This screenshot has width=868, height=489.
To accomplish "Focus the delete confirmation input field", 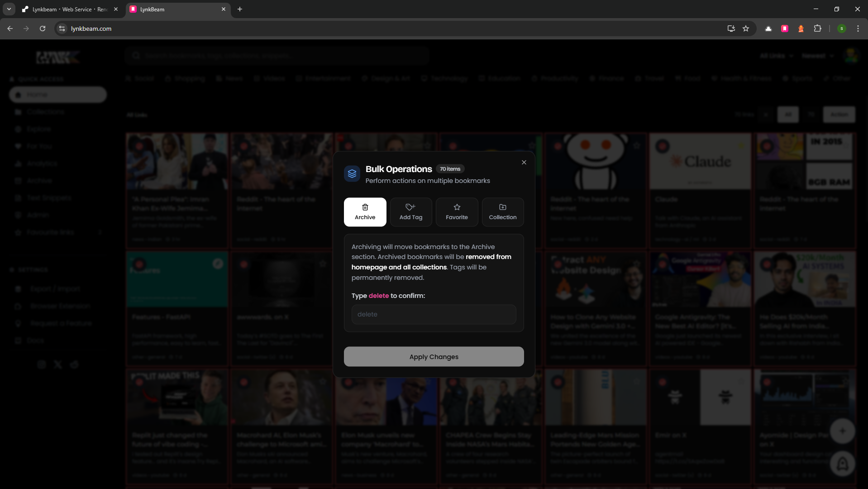I will click(x=434, y=314).
